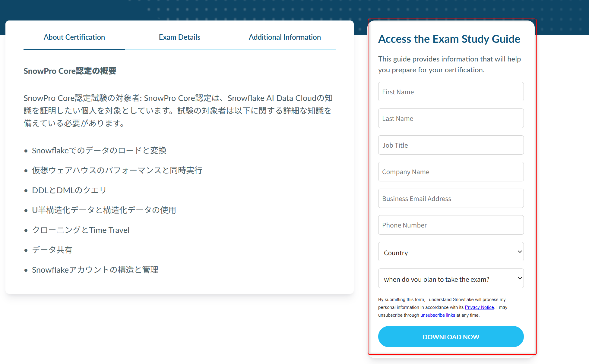
Task: Switch to the About Certification tab
Action: click(74, 37)
